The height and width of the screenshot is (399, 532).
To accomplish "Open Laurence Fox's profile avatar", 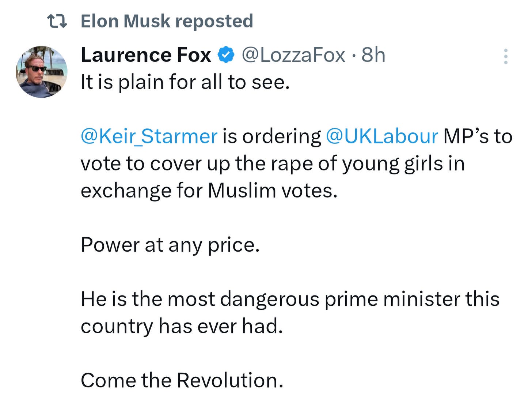I will [42, 72].
